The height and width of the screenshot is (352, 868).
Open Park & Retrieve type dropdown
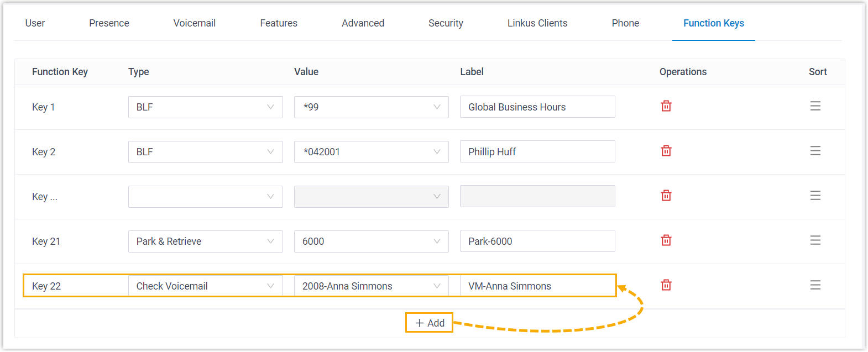205,241
